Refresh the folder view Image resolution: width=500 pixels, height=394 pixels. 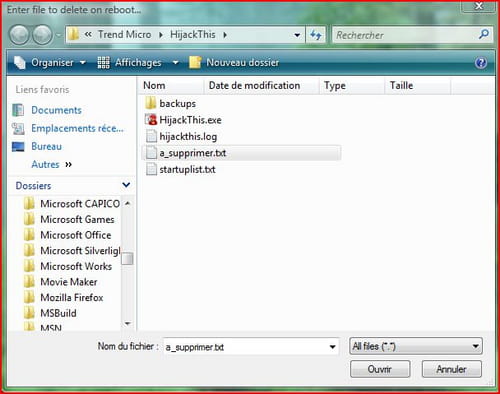316,35
